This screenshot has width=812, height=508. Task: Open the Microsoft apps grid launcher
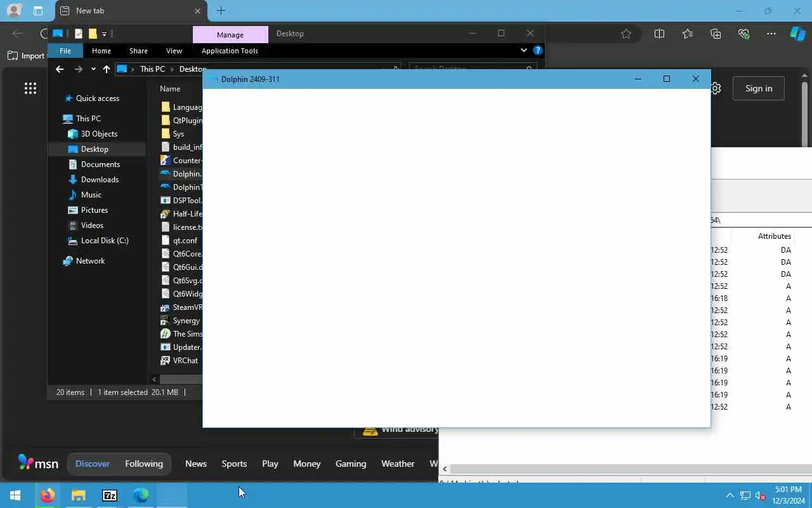click(30, 88)
